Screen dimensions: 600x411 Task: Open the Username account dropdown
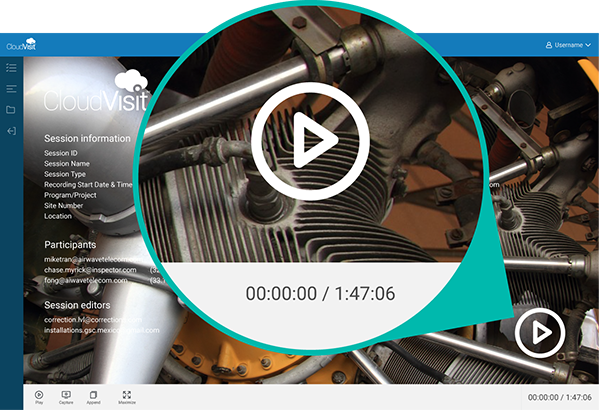[x=568, y=45]
